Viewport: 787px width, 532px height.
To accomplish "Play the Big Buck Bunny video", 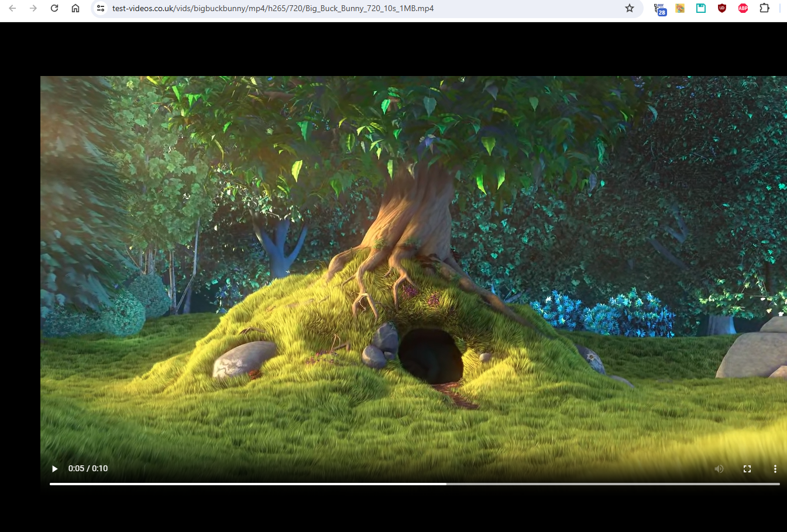I will 54,469.
